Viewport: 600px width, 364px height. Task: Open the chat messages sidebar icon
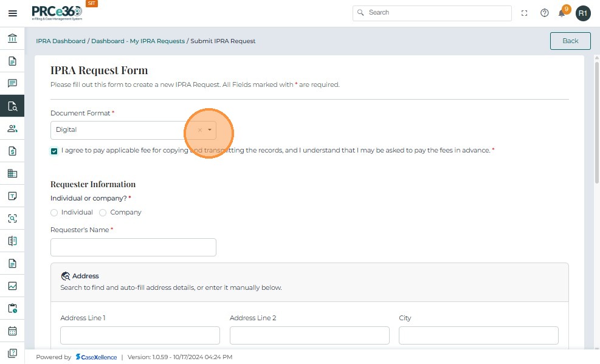[12, 83]
